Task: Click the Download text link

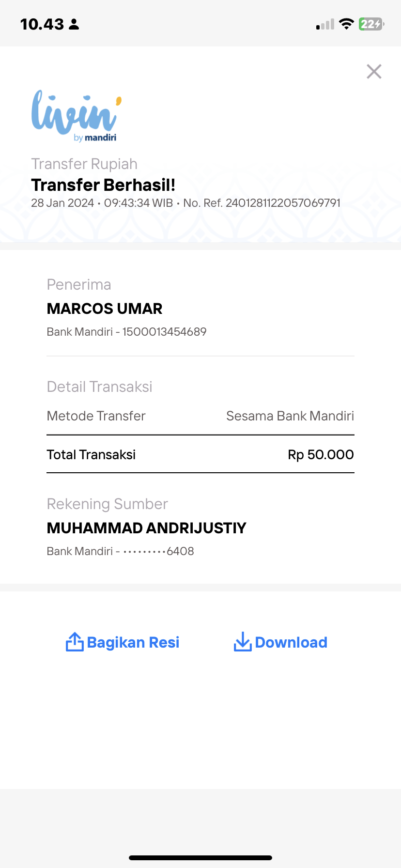Action: click(291, 642)
